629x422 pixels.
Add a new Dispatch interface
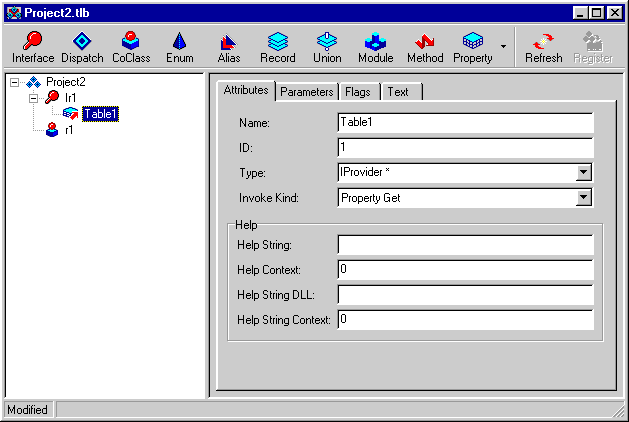click(82, 47)
